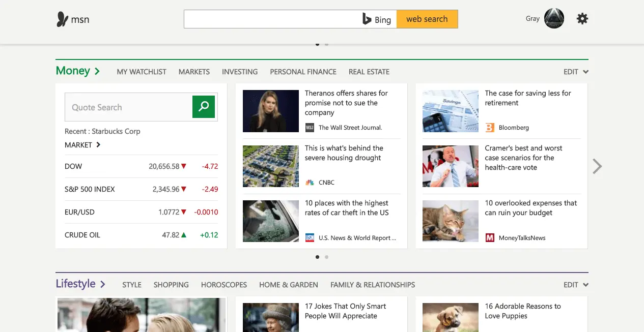Click the Bloomberg source icon
The image size is (644, 332).
[490, 128]
